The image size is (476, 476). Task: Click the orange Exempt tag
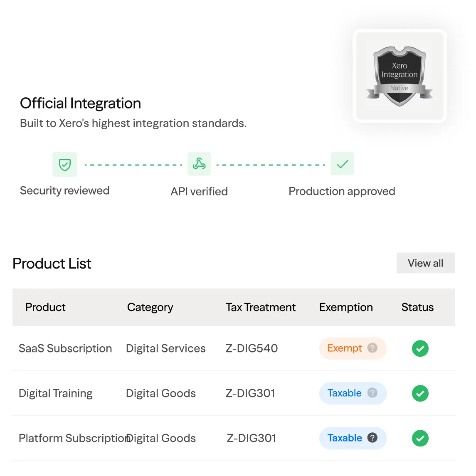345,348
